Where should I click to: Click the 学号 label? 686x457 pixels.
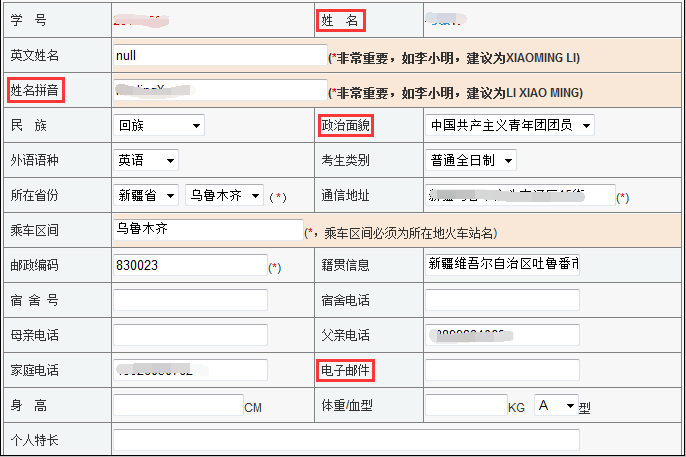click(x=28, y=20)
